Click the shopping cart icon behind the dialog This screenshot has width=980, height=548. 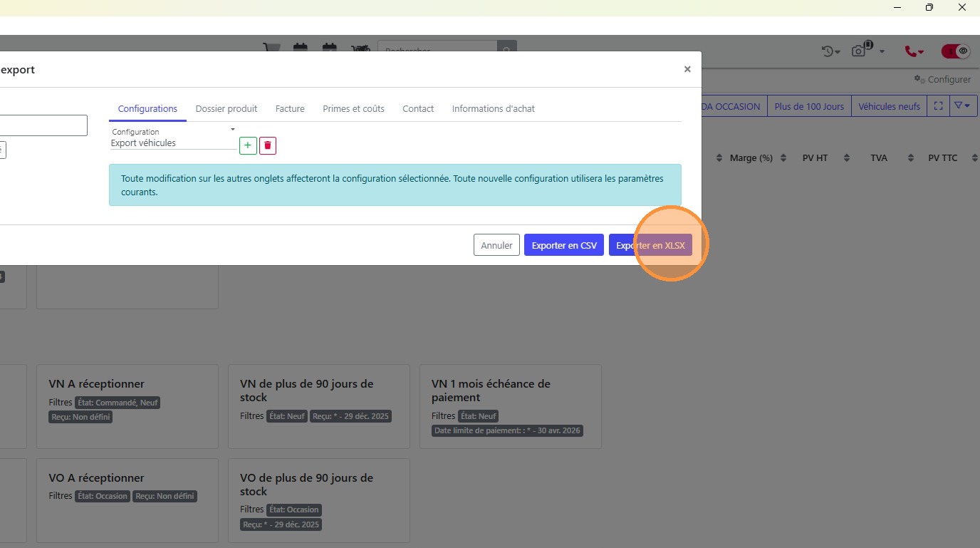pyautogui.click(x=271, y=49)
